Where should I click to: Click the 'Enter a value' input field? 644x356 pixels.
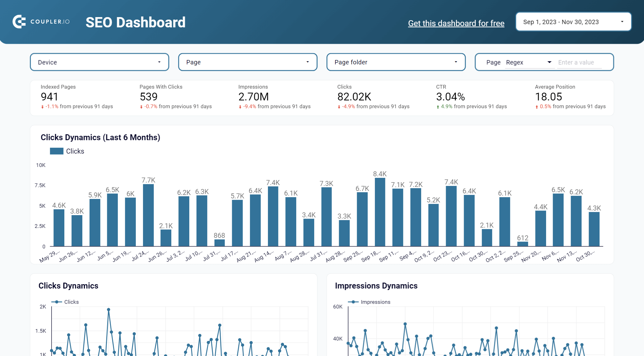tap(580, 62)
